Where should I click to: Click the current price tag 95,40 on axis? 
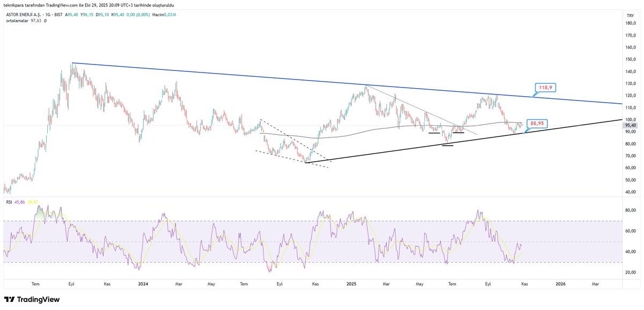pos(631,125)
